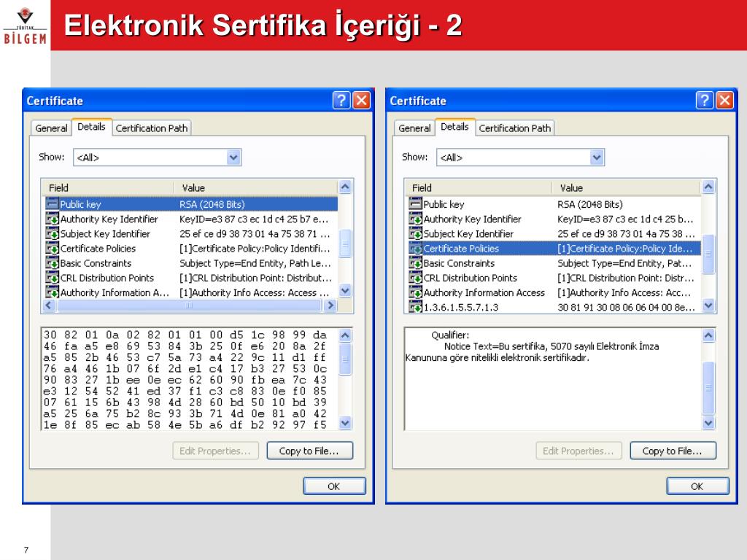
Task: Open Certification Path tab in right window
Action: click(515, 128)
